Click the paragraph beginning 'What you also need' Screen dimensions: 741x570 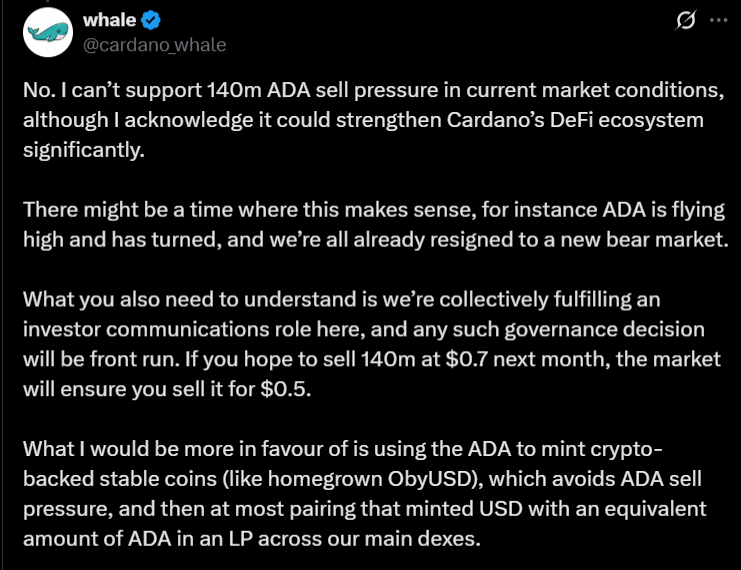[x=370, y=343]
